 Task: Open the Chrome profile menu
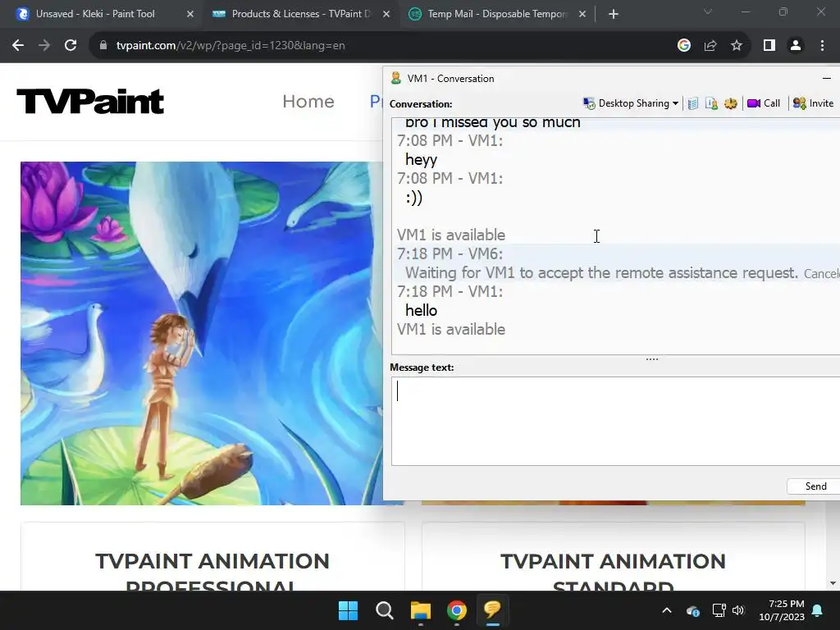[x=796, y=46]
